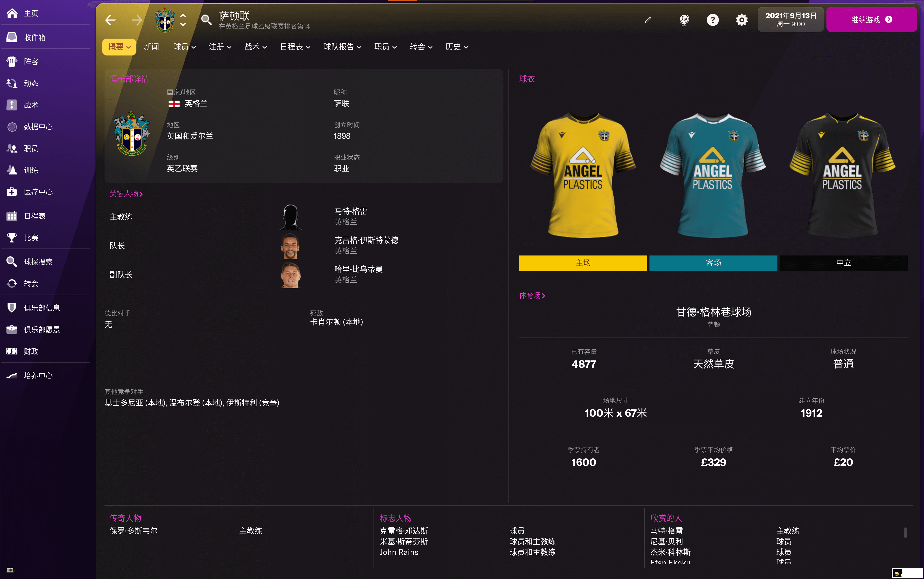924x579 pixels.
Task: Click the scrollbar in 欣赏的人 panel
Action: pos(905,533)
